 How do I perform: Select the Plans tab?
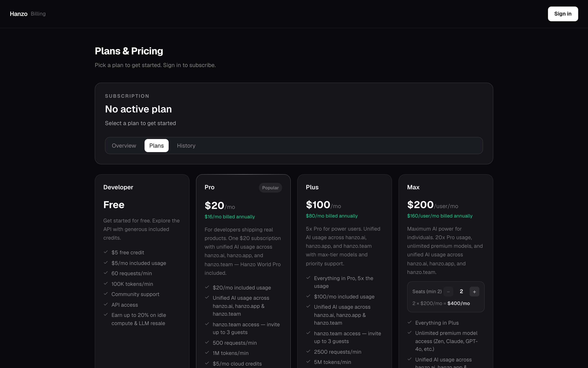point(156,146)
